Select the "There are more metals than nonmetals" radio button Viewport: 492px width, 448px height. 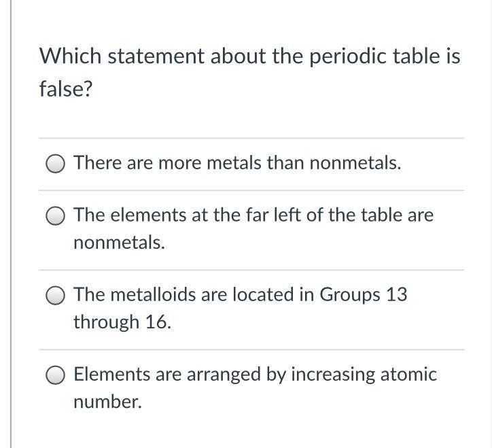pos(56,163)
